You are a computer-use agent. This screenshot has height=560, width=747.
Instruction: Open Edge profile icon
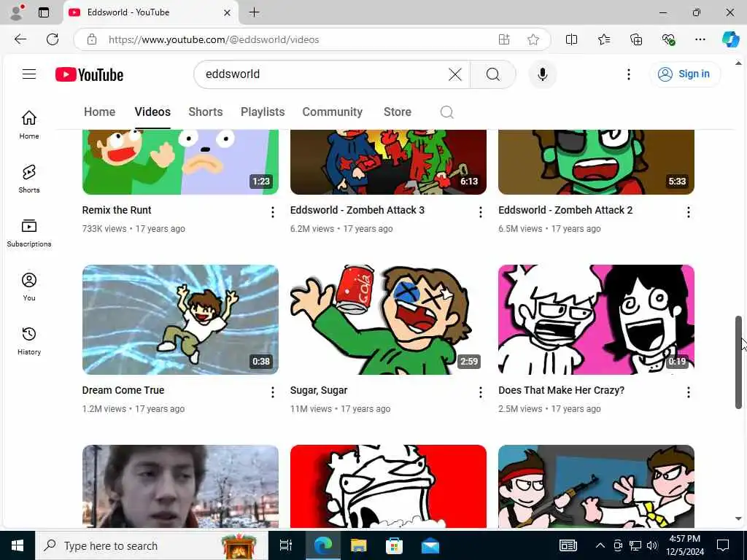point(17,12)
